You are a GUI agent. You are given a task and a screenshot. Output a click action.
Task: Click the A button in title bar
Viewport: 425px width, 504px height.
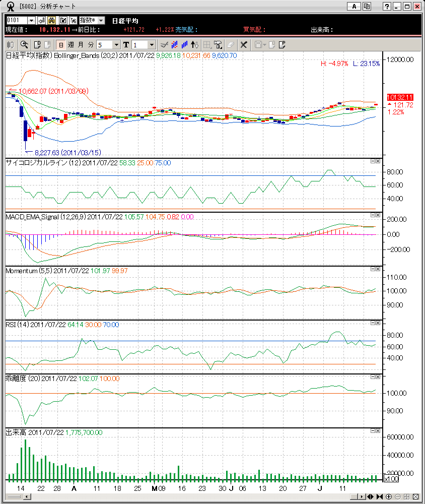click(354, 6)
